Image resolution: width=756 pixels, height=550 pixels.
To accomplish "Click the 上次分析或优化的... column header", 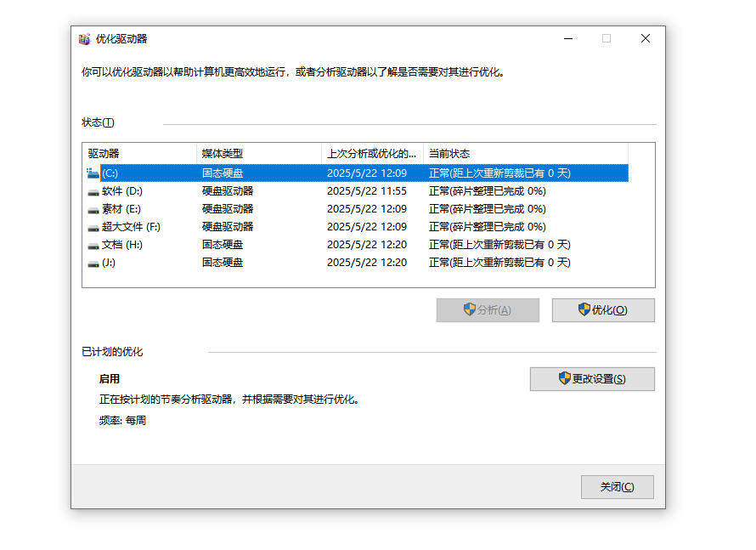I will (372, 153).
